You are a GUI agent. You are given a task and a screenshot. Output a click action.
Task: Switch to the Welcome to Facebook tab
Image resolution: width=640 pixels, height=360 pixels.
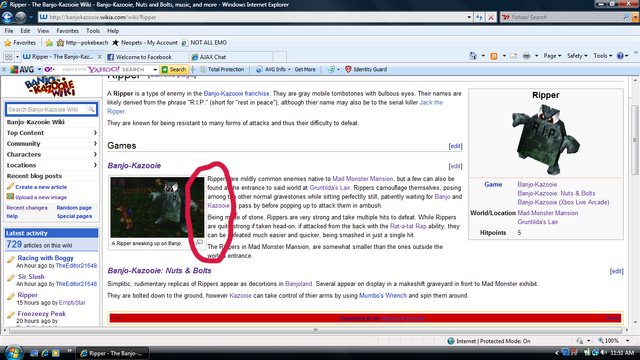(147, 57)
